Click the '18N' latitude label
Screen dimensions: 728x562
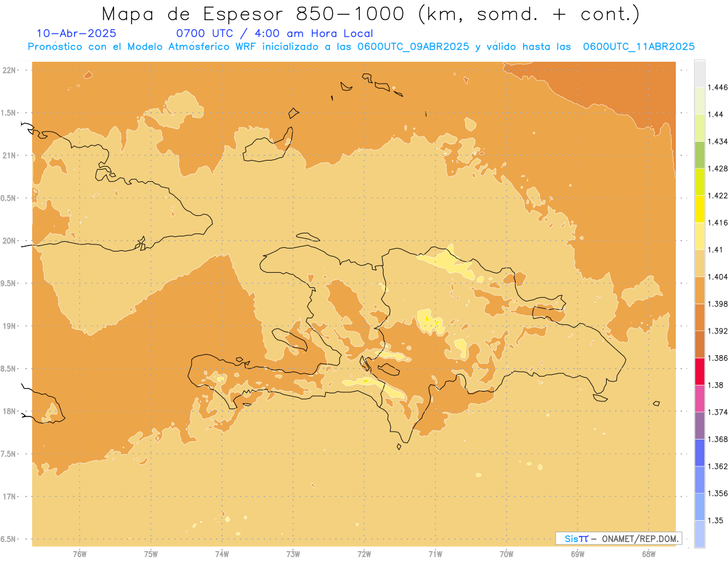[x=10, y=411]
